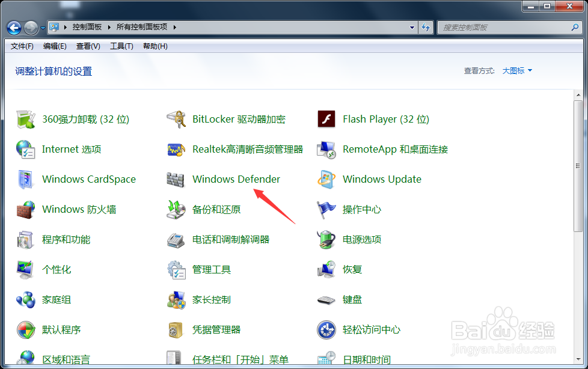The width and height of the screenshot is (588, 369).
Task: Open the Windows Defender wall icon
Action: [x=176, y=180]
